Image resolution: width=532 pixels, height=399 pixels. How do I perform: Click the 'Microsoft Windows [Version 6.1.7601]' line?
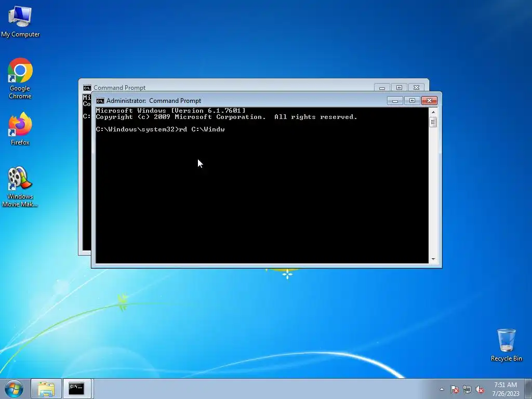[x=170, y=111]
